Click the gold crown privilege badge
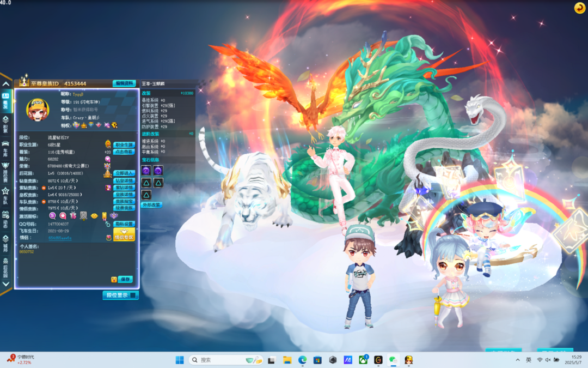588x368 pixels. coord(84,125)
